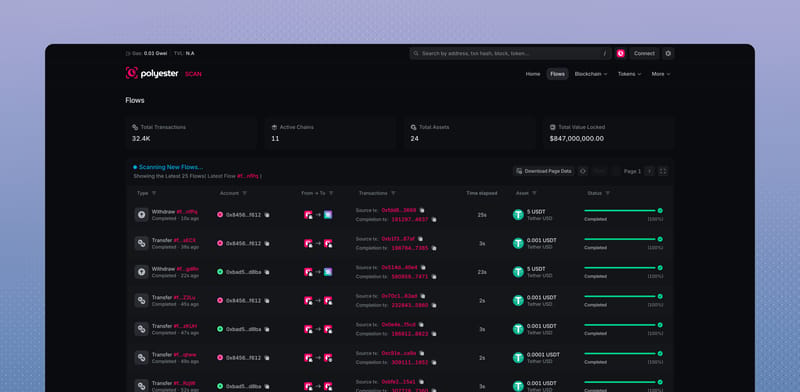Click the Total Transactions 32.4K card
Viewport: 800px width, 392px height.
click(x=191, y=133)
